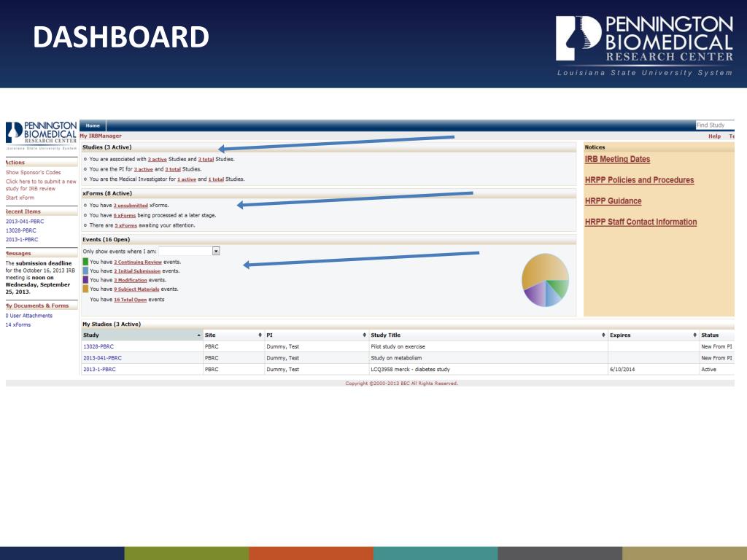747x560 pixels.
Task: Click 'LCQ3958 merck - diabetes study' cell
Action: [x=410, y=370]
